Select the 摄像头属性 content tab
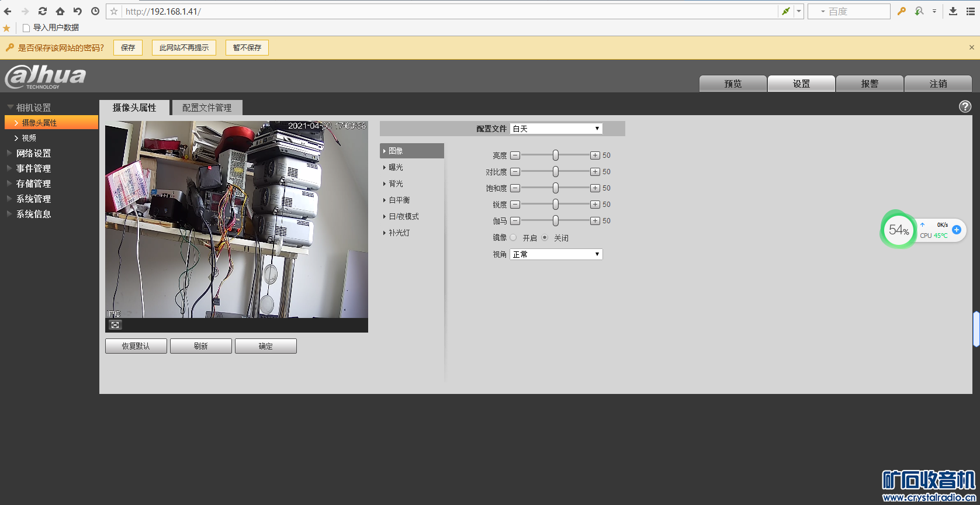The width and height of the screenshot is (980, 505). pos(134,108)
